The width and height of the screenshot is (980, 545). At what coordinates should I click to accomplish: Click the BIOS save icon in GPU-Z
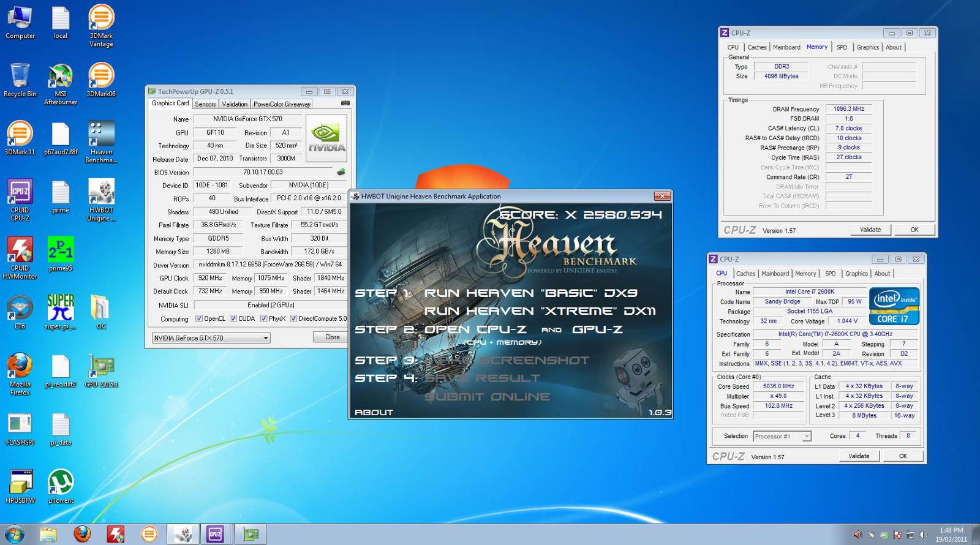(x=341, y=172)
